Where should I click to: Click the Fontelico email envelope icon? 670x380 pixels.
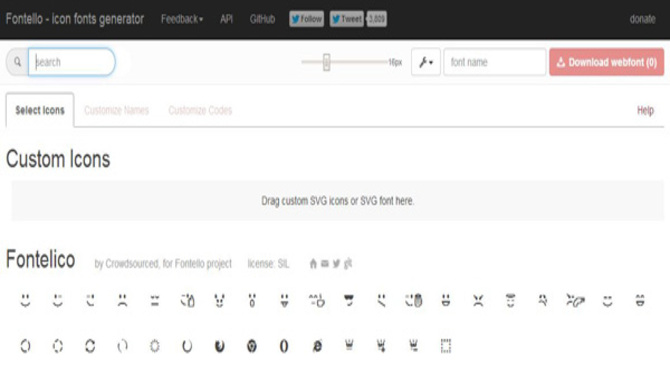(x=325, y=264)
